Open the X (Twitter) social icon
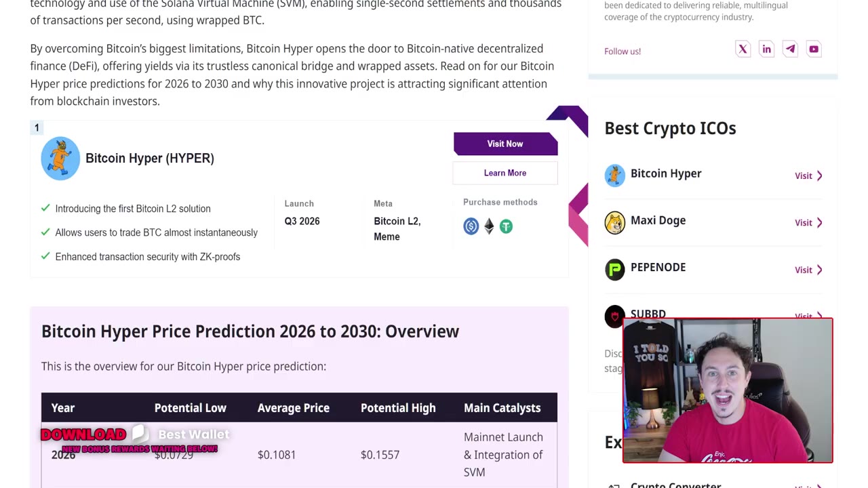The height and width of the screenshot is (488, 868). (743, 49)
